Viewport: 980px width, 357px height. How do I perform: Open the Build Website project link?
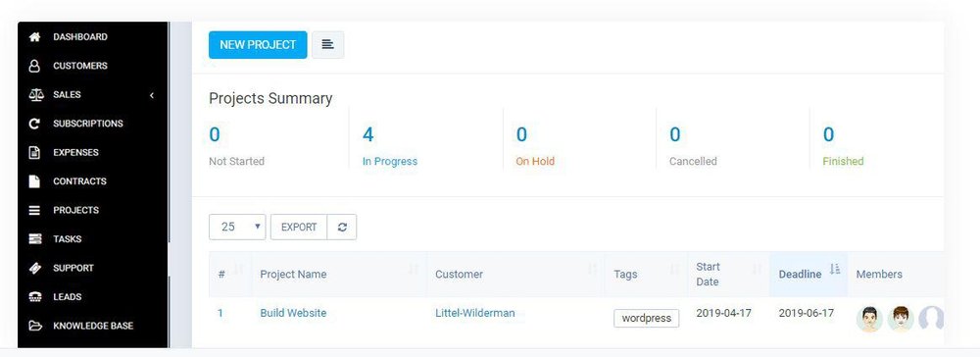(x=293, y=313)
